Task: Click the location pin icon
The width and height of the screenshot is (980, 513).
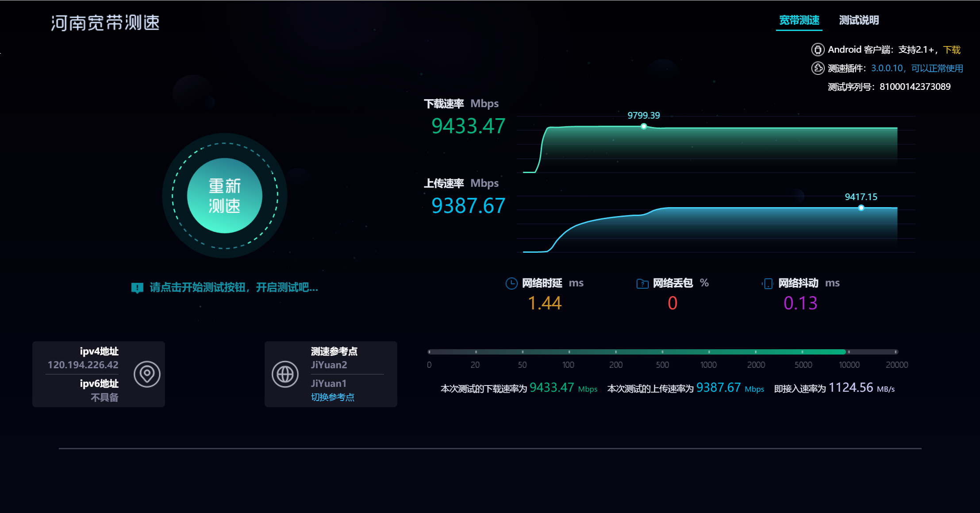Action: [147, 374]
